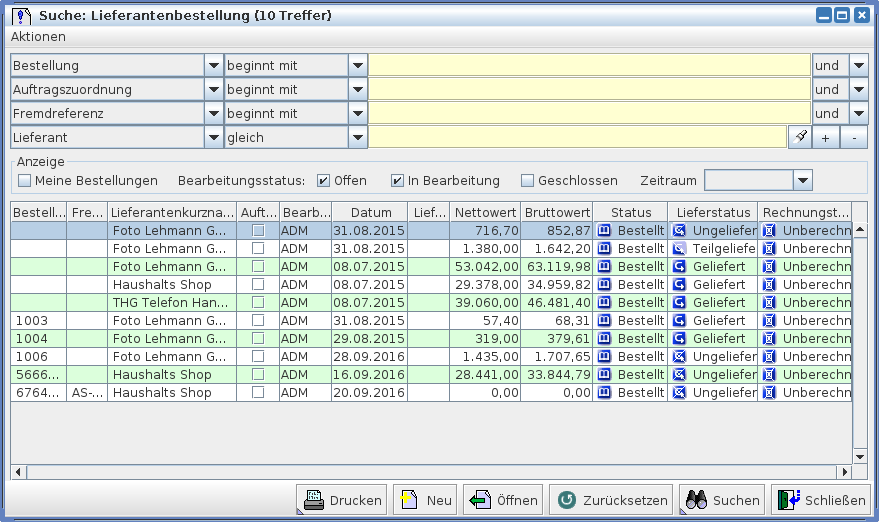The image size is (879, 522).
Task: Click the reset arrow icon on Zurücksetzen
Action: tap(567, 500)
